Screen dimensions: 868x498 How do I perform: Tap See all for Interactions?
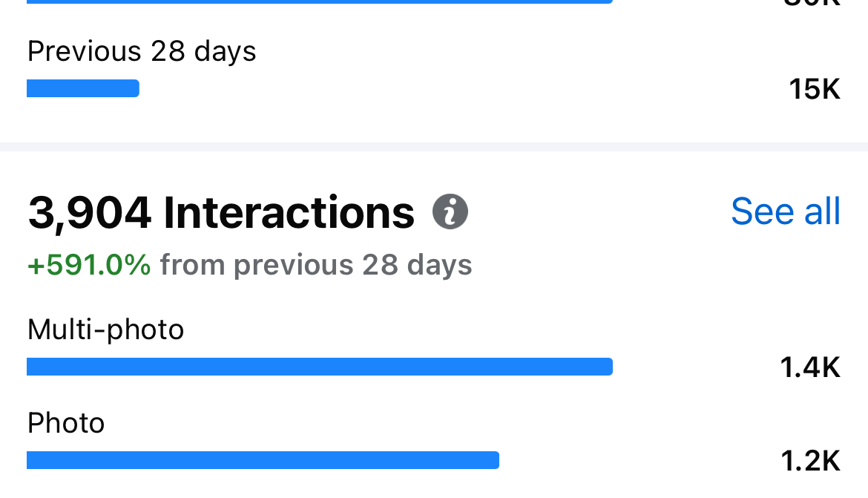click(x=786, y=211)
